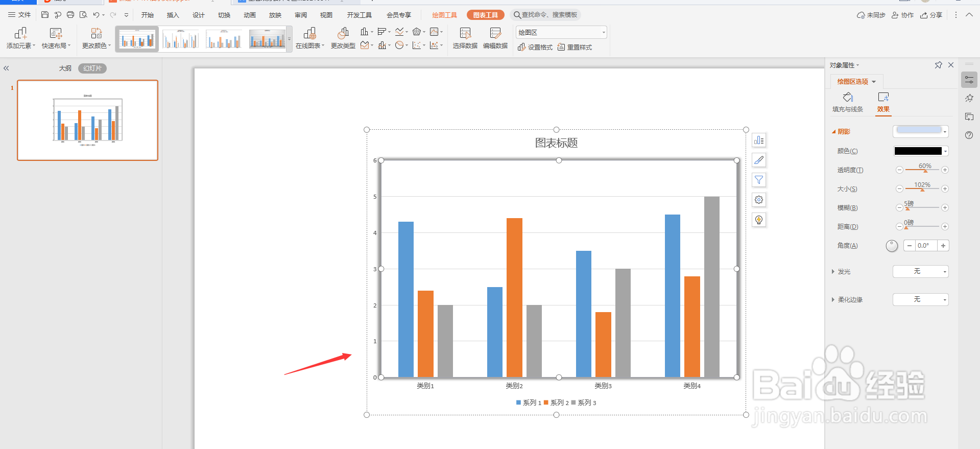Open the 绘图工具 tab
This screenshot has height=449, width=980.
[x=444, y=15]
